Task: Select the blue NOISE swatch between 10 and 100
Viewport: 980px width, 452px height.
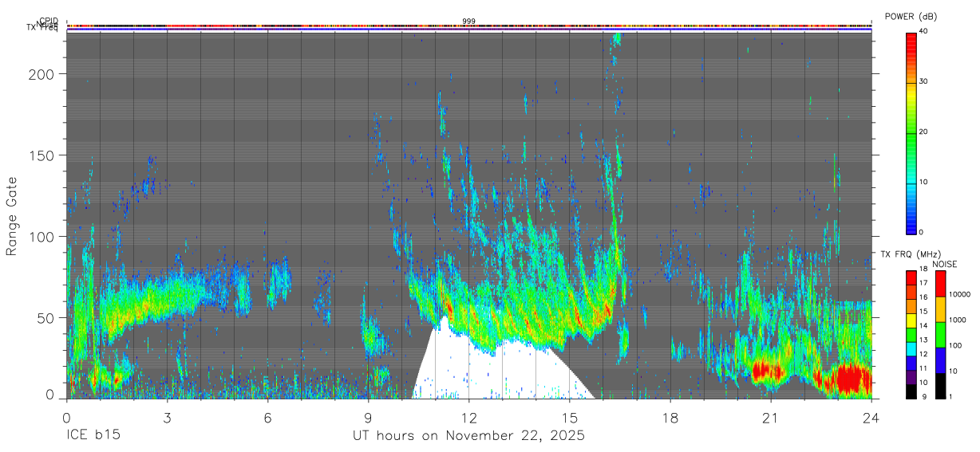Action: coord(940,360)
